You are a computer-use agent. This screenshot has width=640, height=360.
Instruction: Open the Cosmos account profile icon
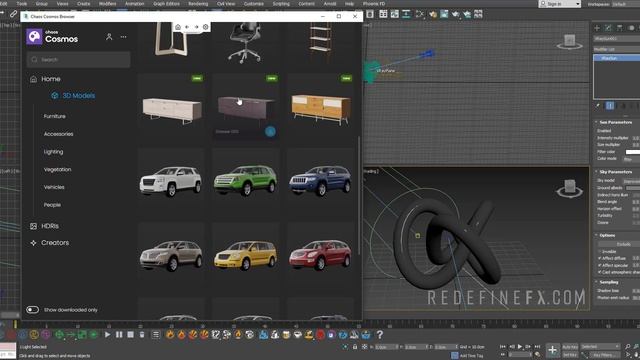[109, 37]
